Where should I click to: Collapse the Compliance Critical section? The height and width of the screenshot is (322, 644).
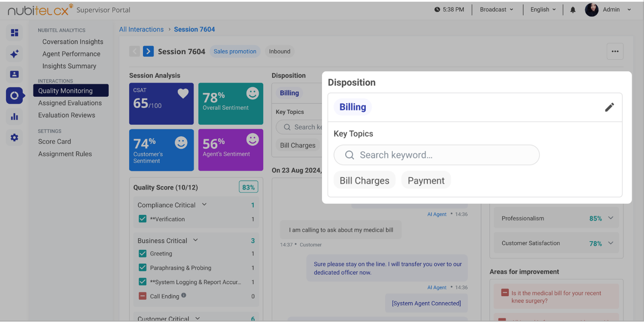[204, 205]
